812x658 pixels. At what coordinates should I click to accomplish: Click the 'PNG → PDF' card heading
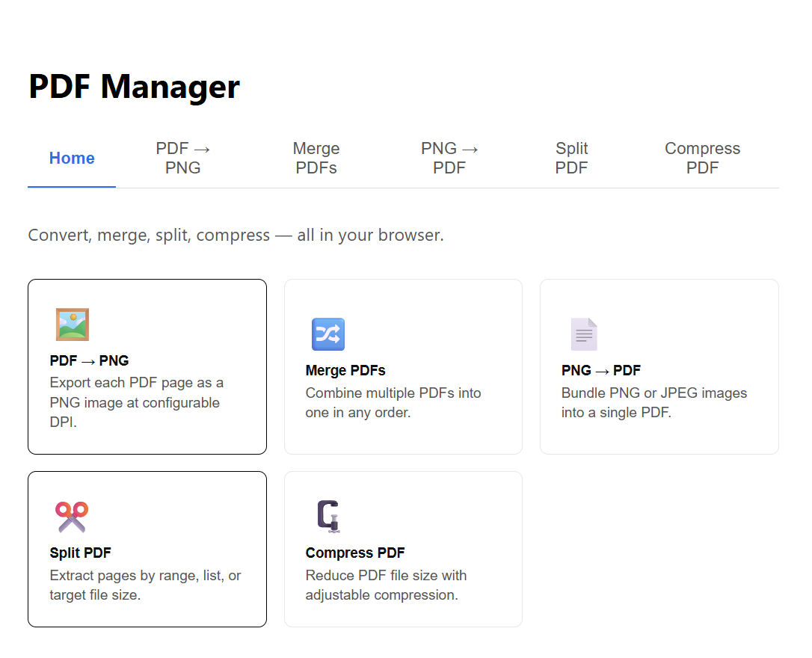pyautogui.click(x=600, y=371)
